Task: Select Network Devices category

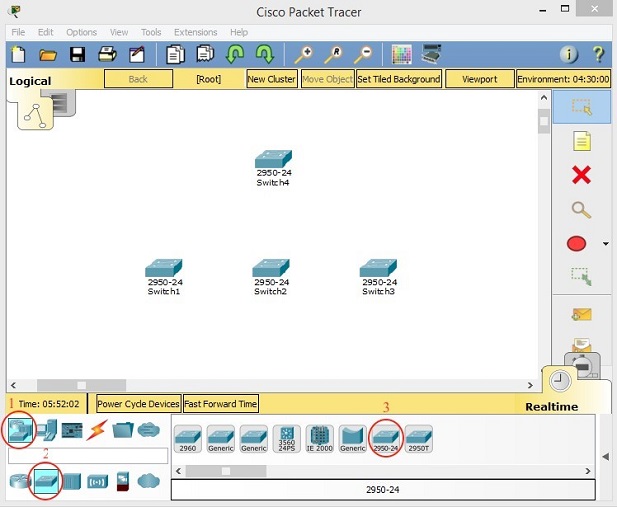Action: pos(19,431)
